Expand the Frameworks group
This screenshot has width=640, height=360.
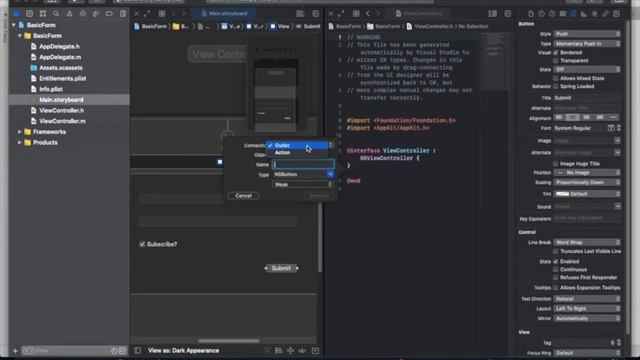click(20, 132)
